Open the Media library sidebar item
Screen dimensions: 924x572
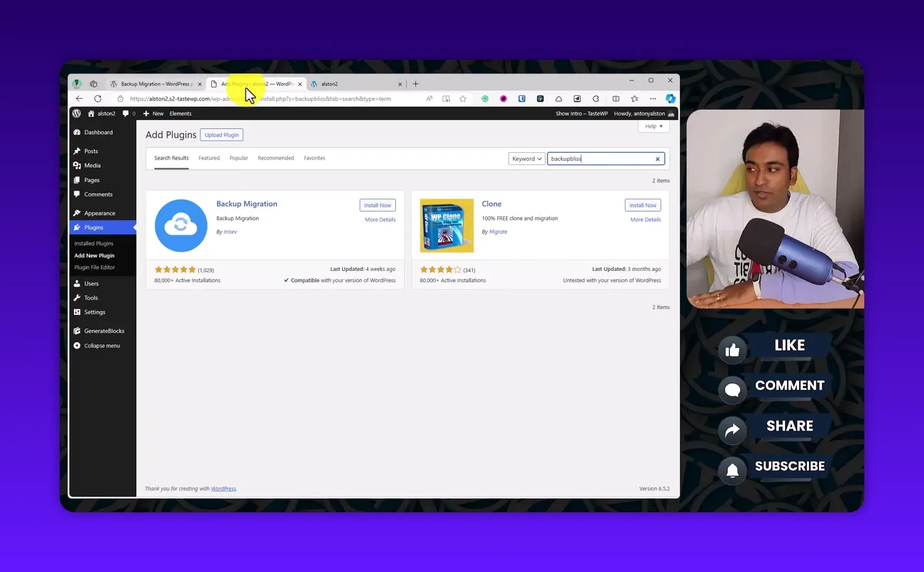pos(92,165)
